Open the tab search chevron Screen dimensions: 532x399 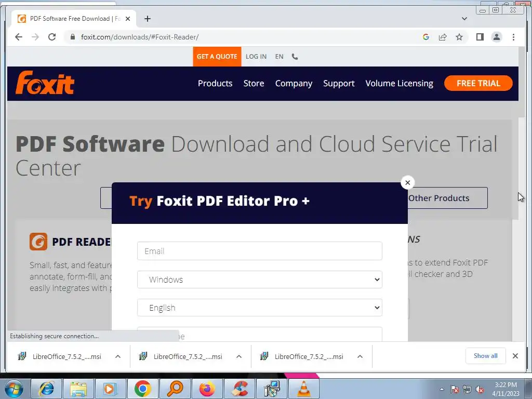(x=464, y=19)
